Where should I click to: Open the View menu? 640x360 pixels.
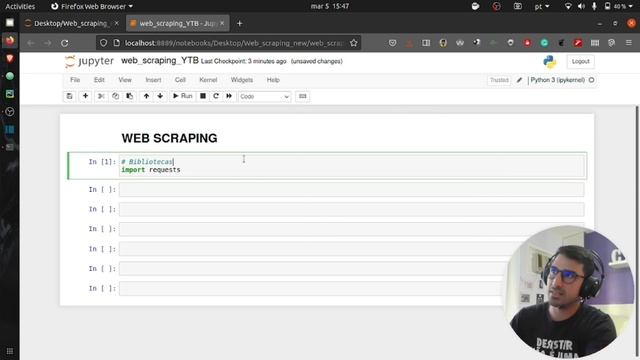pos(125,80)
